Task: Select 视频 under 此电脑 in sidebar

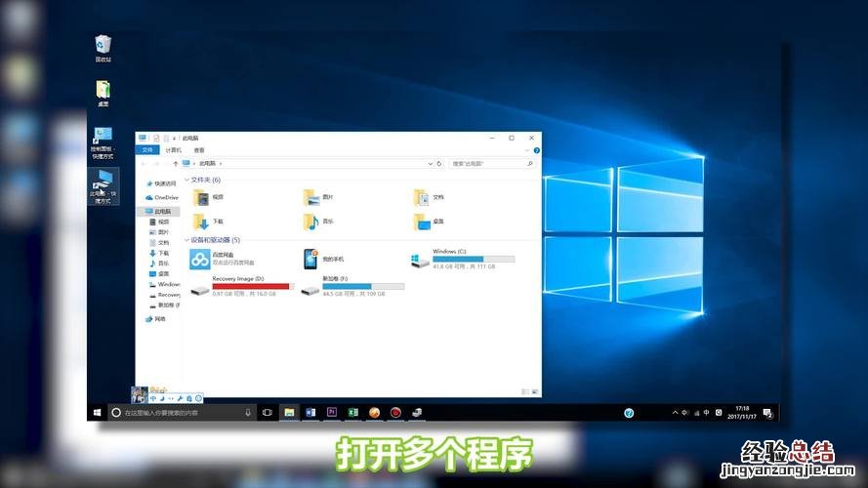Action: click(x=159, y=222)
